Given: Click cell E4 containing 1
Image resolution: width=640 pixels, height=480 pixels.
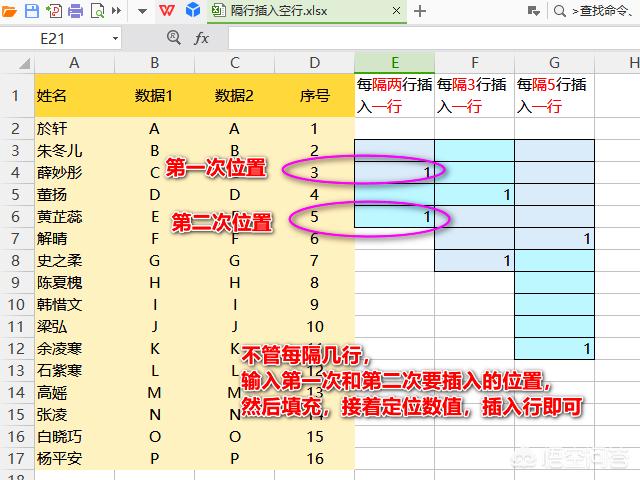Looking at the screenshot, I should tap(394, 173).
